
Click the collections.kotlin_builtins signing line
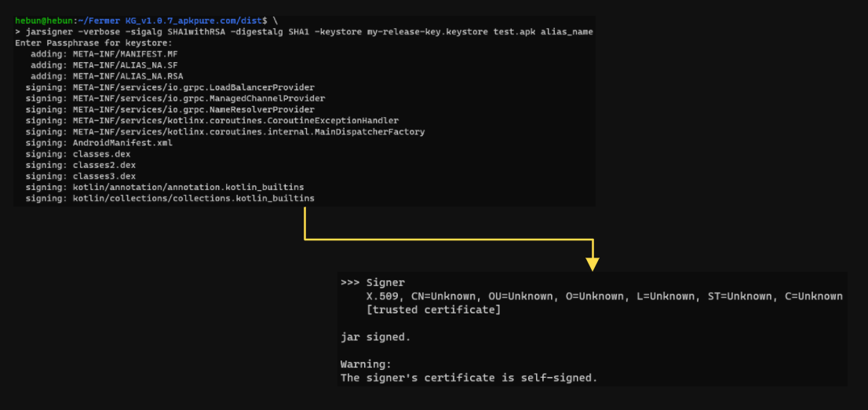point(170,199)
